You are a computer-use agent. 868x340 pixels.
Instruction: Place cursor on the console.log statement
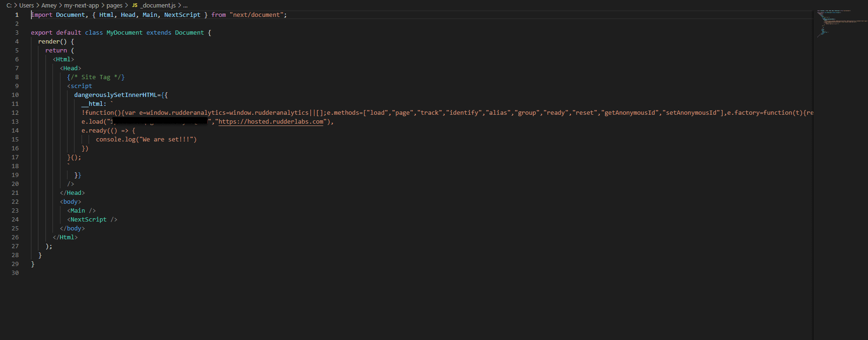click(146, 140)
